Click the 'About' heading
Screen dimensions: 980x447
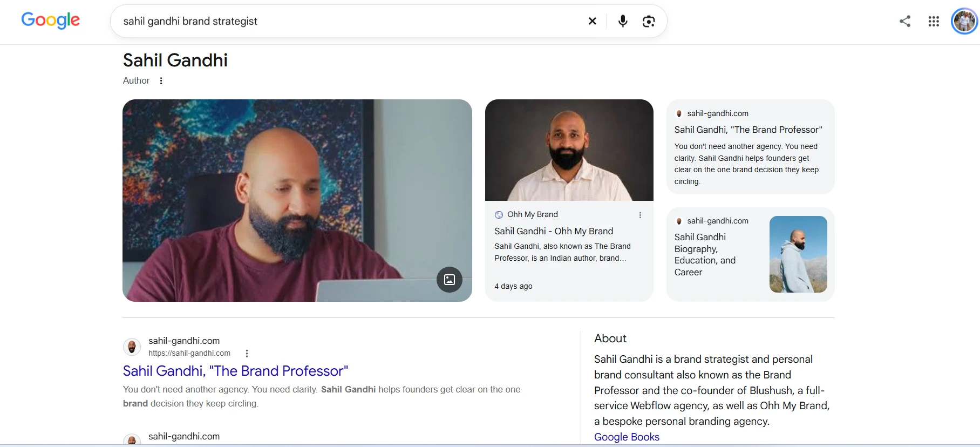point(610,338)
